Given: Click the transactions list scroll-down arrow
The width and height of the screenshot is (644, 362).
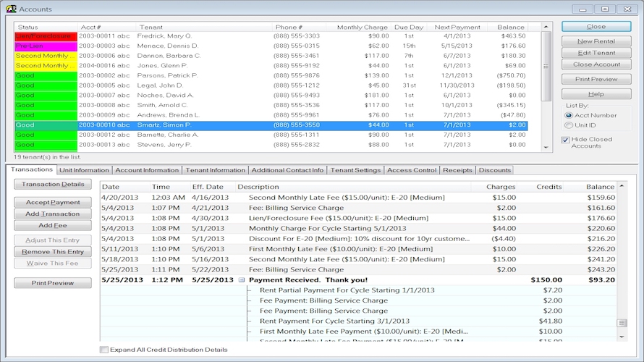Looking at the screenshot, I should pyautogui.click(x=621, y=337).
